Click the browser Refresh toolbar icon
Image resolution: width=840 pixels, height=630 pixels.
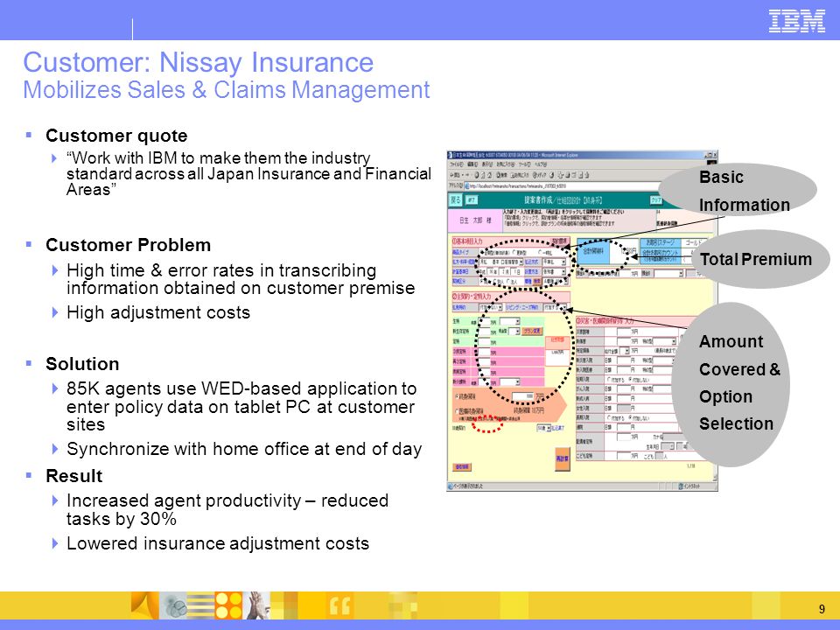483,175
